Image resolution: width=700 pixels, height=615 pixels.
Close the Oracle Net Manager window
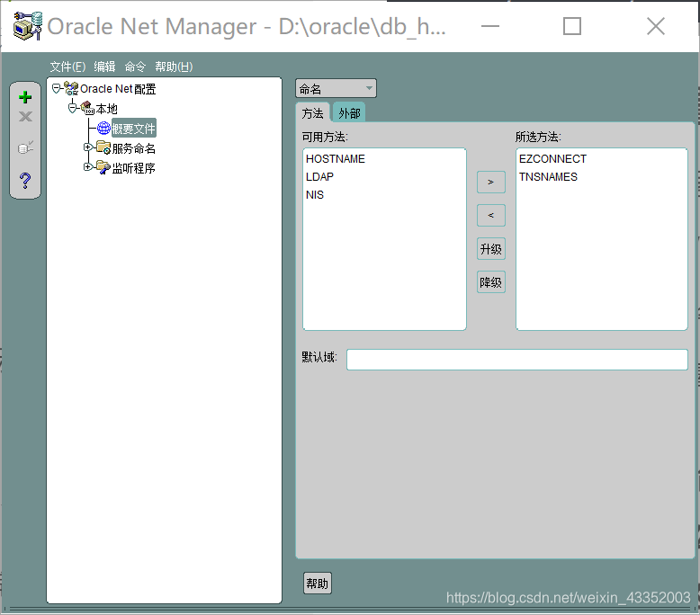656,26
